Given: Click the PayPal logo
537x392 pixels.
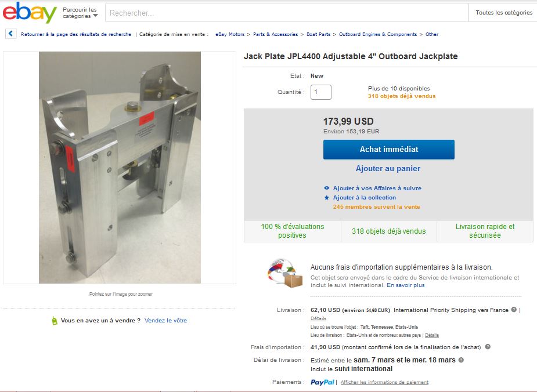Looking at the screenshot, I should [x=322, y=382].
